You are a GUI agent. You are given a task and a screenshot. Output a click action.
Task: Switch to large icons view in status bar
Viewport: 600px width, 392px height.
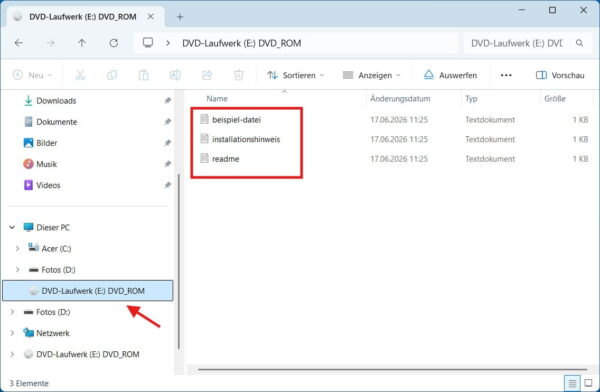[x=588, y=383]
